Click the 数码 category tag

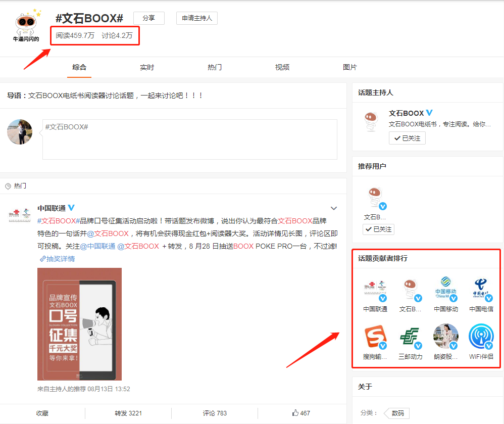click(x=397, y=413)
